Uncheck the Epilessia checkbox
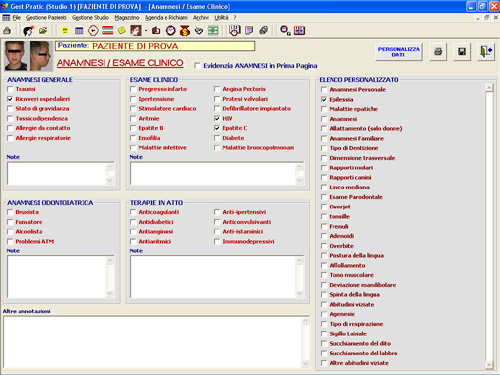This screenshot has height=375, width=500. coord(324,99)
